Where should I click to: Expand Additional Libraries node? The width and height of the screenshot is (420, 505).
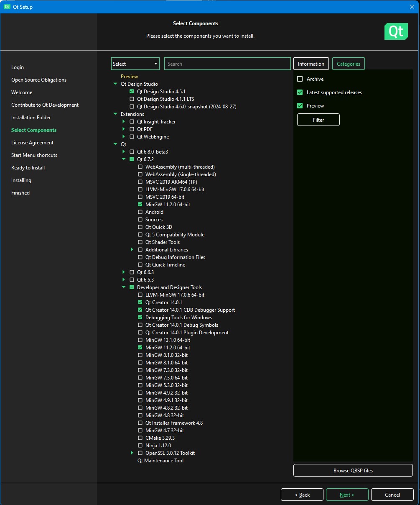(132, 250)
